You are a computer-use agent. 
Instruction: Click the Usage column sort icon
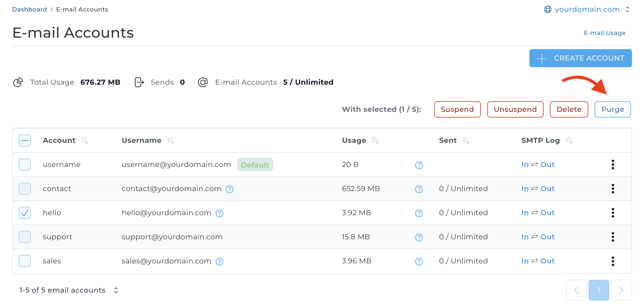[x=375, y=141]
